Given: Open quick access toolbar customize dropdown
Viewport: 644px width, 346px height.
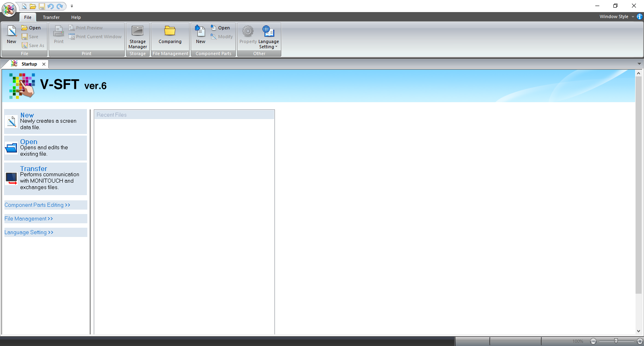Looking at the screenshot, I should point(72,6).
